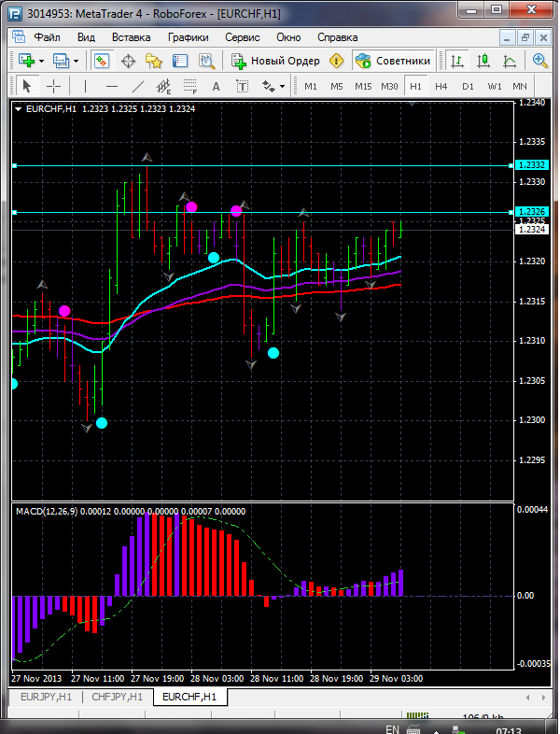Choose the Fibonacci Retracement tool
This screenshot has height=734, width=560.
[x=190, y=86]
